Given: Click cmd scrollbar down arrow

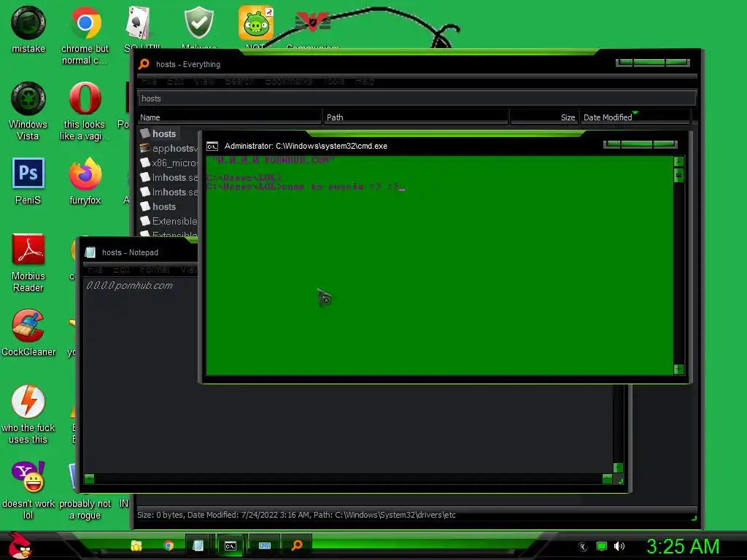Looking at the screenshot, I should click(x=679, y=369).
